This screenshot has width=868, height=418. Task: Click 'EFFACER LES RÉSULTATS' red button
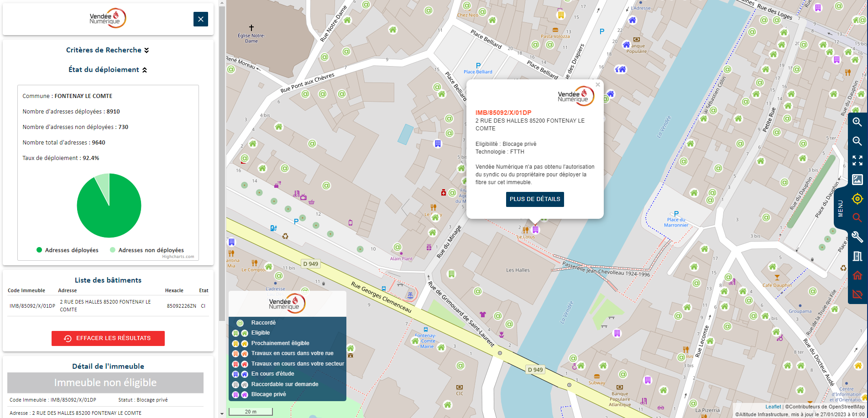tap(108, 338)
